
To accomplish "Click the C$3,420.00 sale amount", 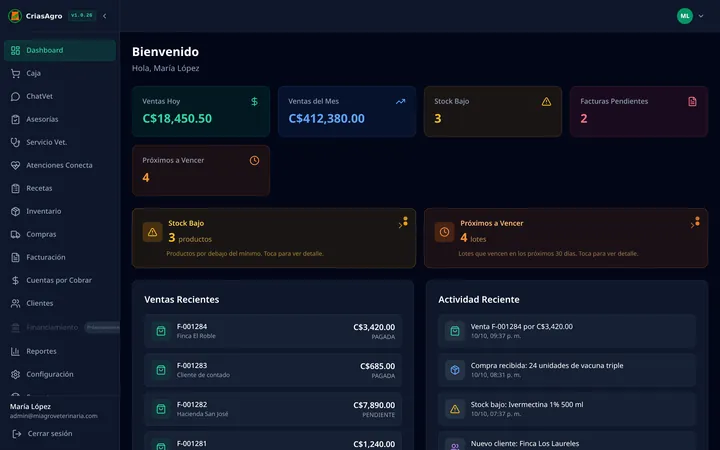I will click(374, 327).
